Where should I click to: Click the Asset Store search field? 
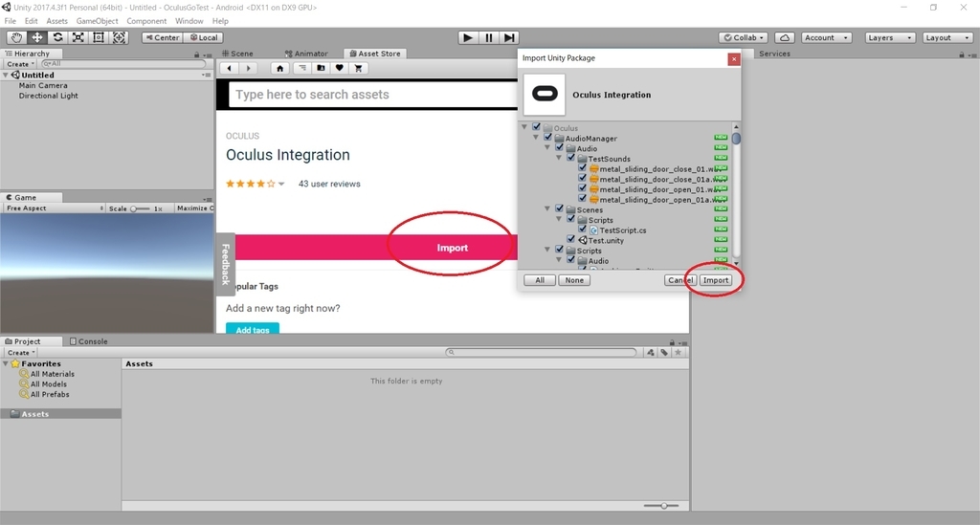click(x=374, y=95)
